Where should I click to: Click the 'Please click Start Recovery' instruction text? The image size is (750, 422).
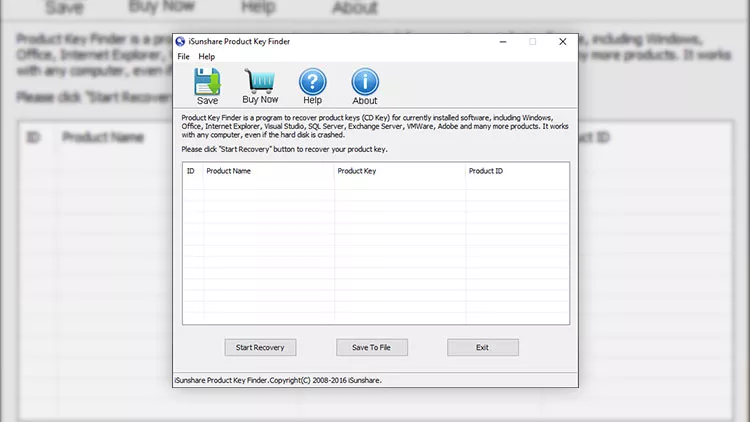click(x=284, y=149)
